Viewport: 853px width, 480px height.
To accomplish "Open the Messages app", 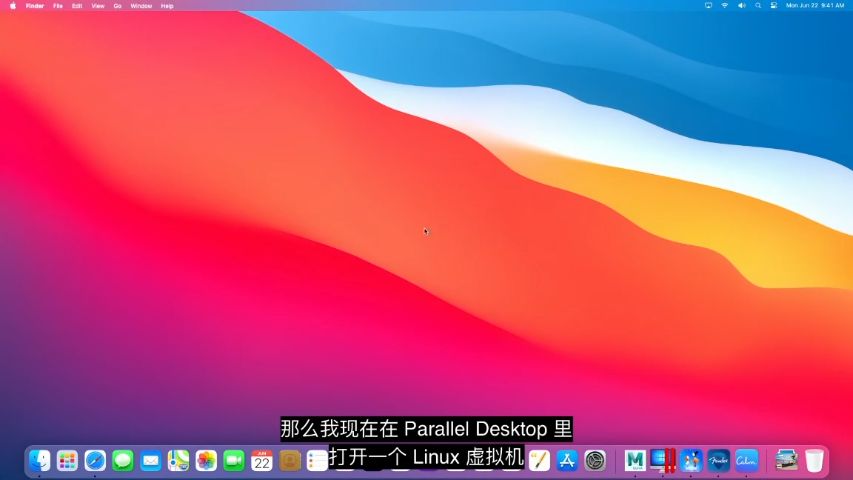I will (123, 460).
